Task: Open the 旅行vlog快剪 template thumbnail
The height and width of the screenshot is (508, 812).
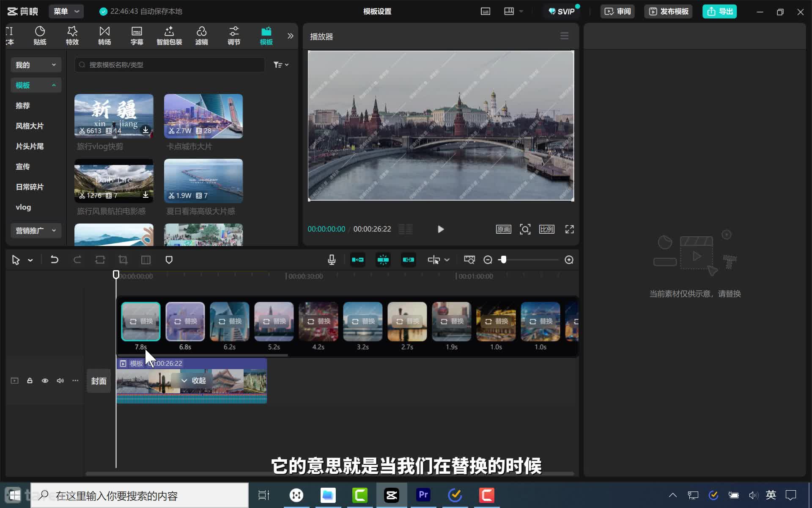Action: (114, 116)
